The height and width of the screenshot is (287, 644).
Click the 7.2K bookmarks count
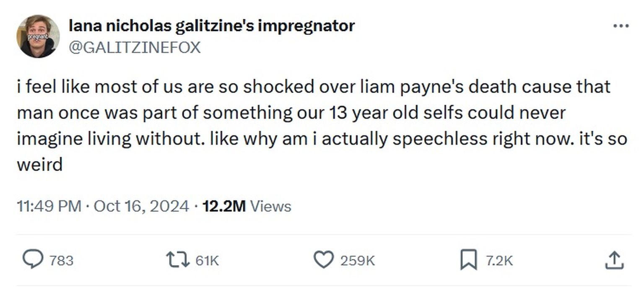click(499, 261)
